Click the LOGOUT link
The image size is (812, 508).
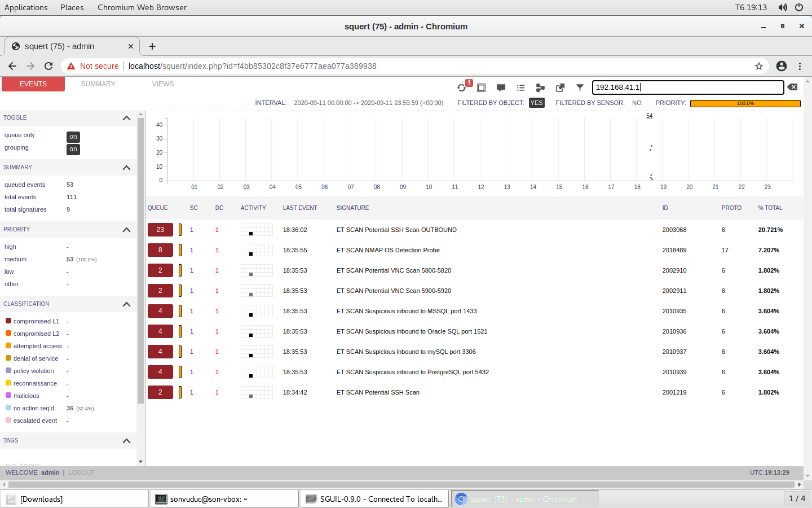click(x=81, y=472)
